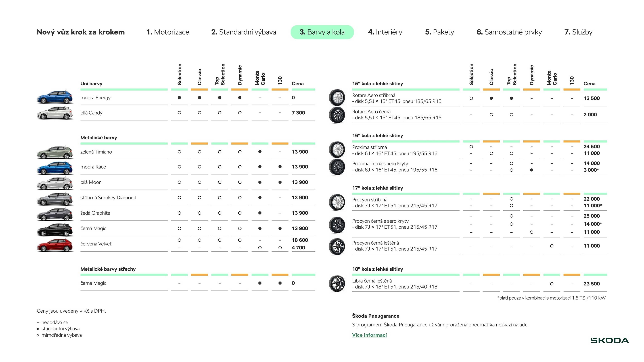Click the Proxima stříbrná wheel image
644x362 pixels.
(x=337, y=149)
